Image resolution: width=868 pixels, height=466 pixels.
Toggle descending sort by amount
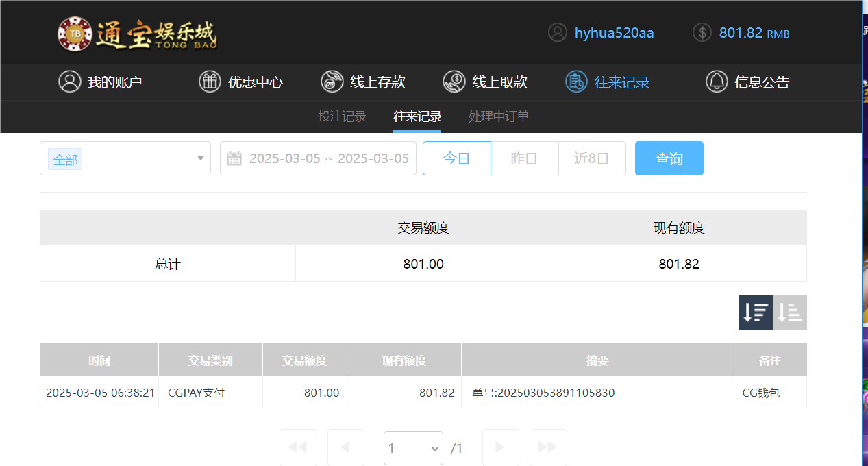pyautogui.click(x=755, y=312)
